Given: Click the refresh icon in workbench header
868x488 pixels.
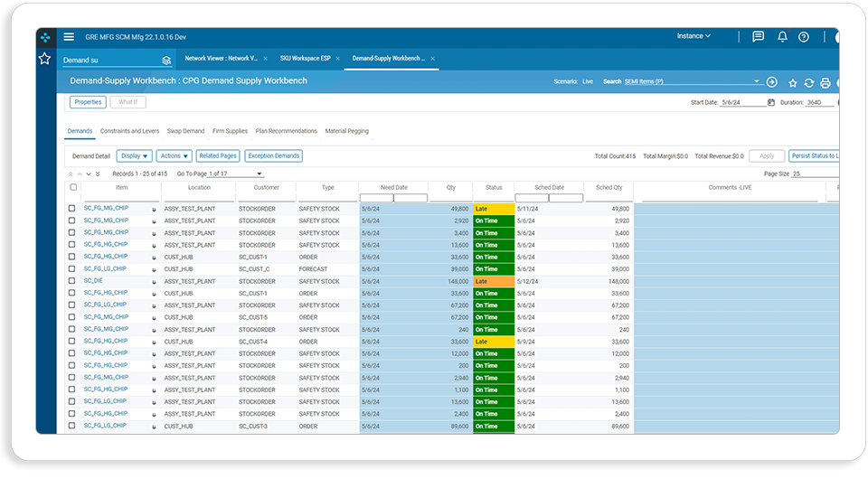Looking at the screenshot, I should 808,82.
